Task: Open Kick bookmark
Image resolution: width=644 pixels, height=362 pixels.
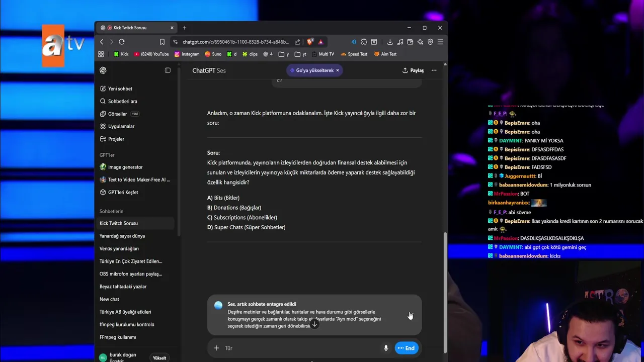Action: pyautogui.click(x=121, y=54)
